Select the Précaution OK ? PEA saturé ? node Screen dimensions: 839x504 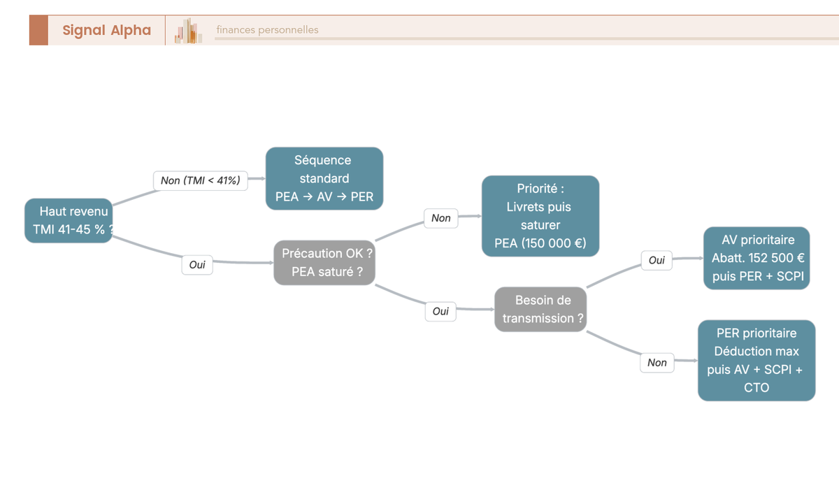pyautogui.click(x=324, y=262)
